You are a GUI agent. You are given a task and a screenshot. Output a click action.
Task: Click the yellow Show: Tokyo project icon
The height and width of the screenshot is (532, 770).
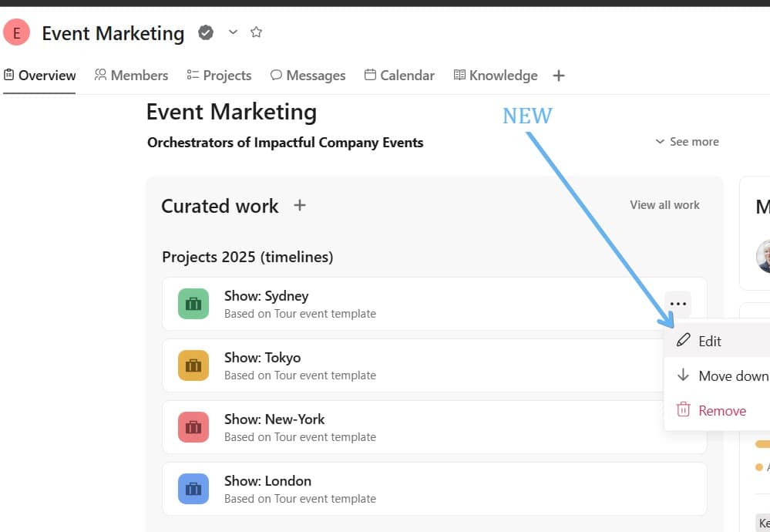[193, 365]
